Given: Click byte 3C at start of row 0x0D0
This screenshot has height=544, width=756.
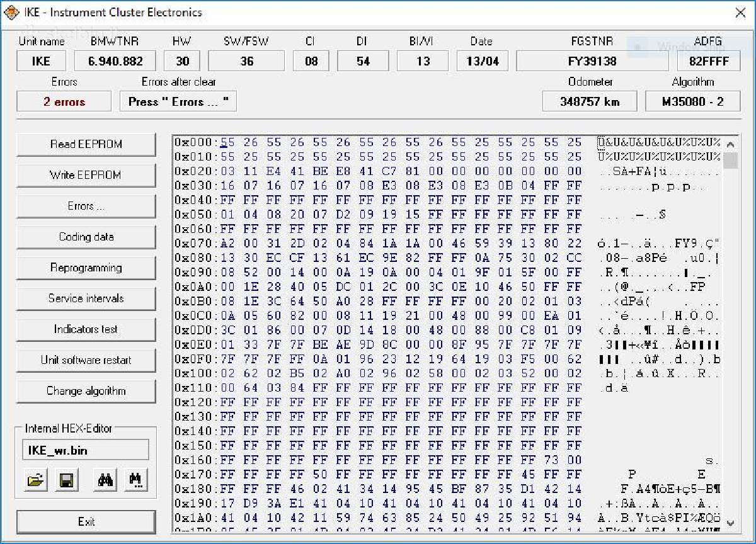Looking at the screenshot, I should [227, 330].
